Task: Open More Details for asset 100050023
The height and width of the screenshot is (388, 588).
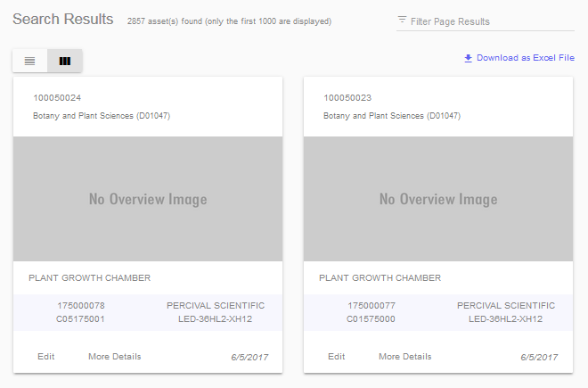Action: 404,357
